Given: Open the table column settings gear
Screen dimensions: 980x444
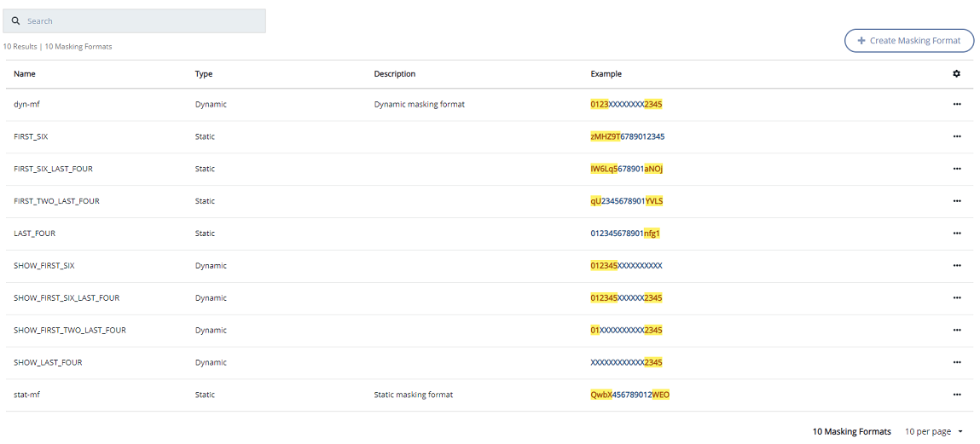Looking at the screenshot, I should [x=956, y=74].
